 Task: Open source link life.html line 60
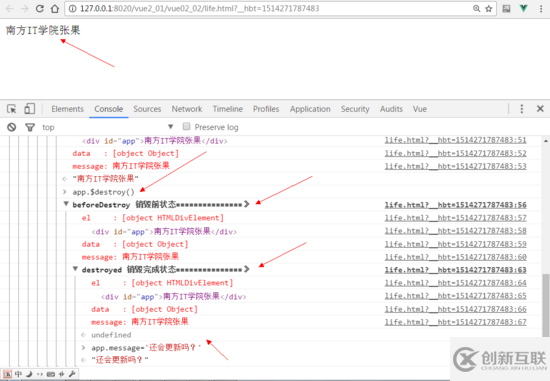pyautogui.click(x=455, y=257)
